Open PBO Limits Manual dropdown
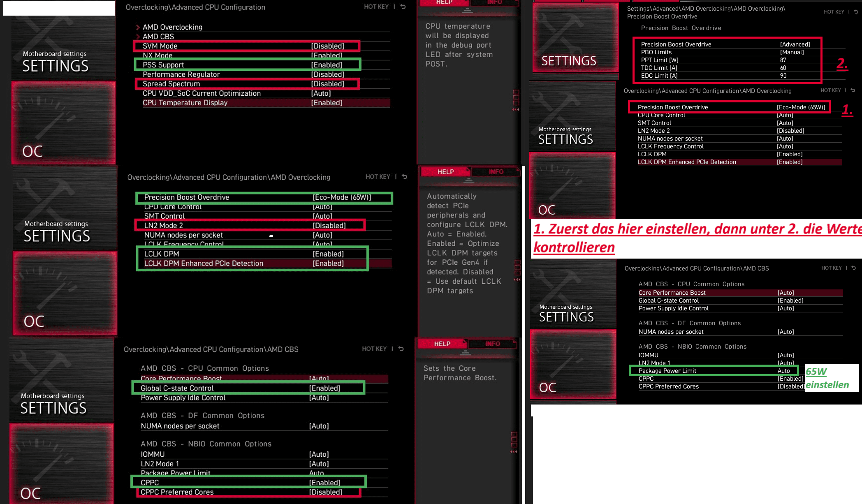This screenshot has width=862, height=504. [x=792, y=52]
